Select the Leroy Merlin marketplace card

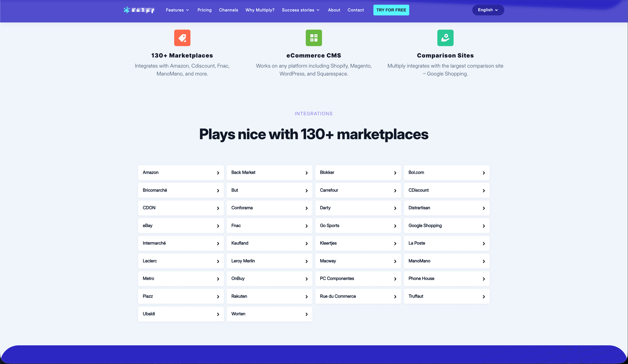(269, 261)
